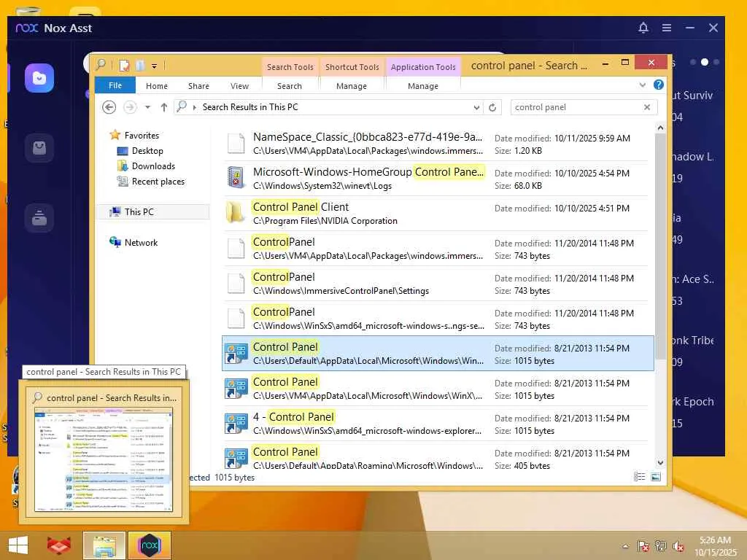
Task: Open the address bar history dropdown
Action: (x=476, y=108)
